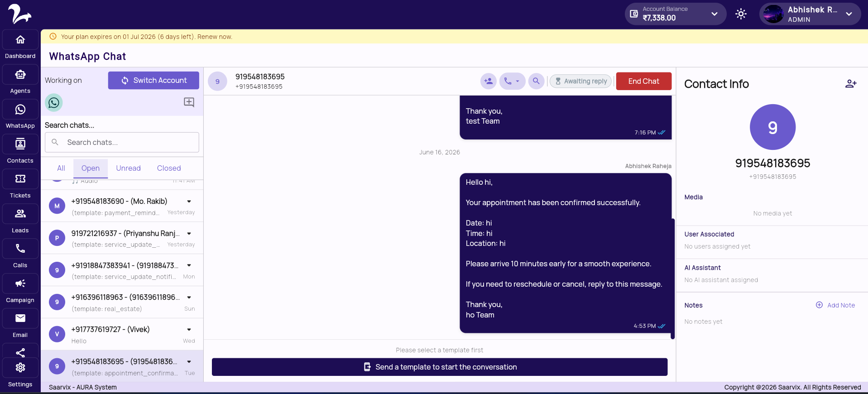Search within the conversation using magnifier icon
The height and width of the screenshot is (394, 868).
pos(536,81)
